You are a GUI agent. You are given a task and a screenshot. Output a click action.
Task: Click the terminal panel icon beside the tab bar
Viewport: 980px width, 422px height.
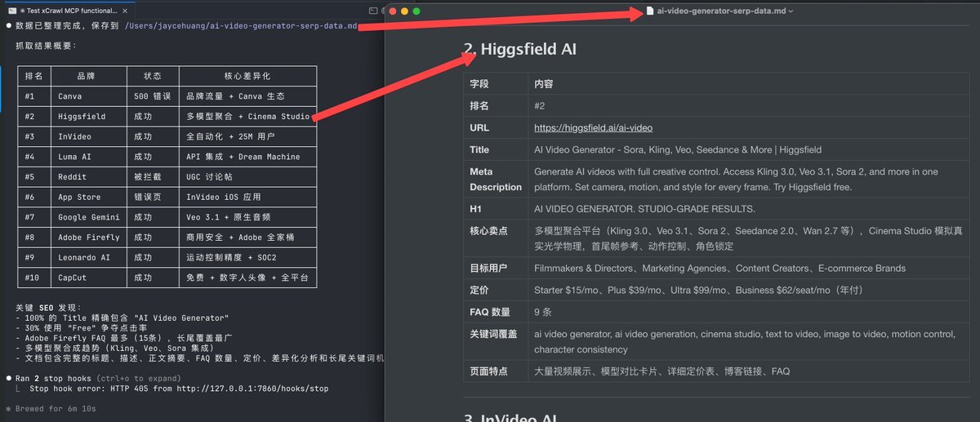373,11
